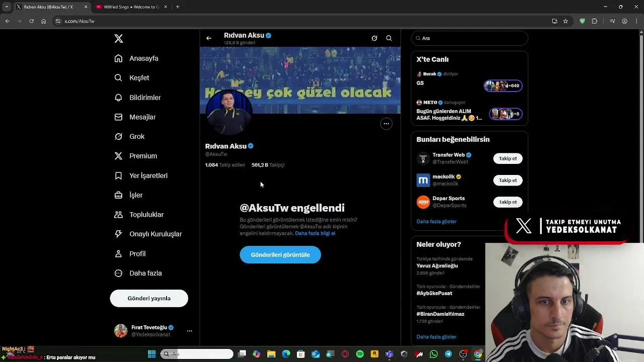Screen dimensions: 644x362
Task: Open Mesajlar in the sidebar
Action: click(x=135, y=117)
